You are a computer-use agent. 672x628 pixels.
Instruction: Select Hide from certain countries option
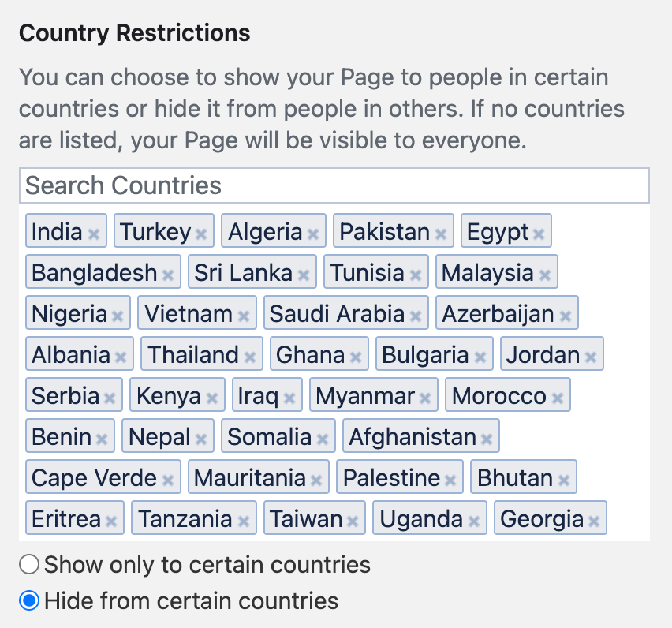click(x=29, y=601)
